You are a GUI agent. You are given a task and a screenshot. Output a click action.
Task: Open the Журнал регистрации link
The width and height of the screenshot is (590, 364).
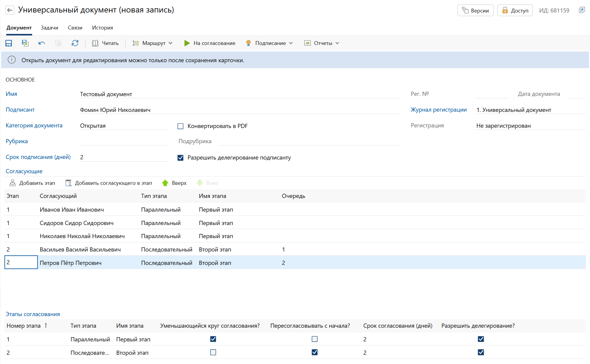tap(438, 110)
